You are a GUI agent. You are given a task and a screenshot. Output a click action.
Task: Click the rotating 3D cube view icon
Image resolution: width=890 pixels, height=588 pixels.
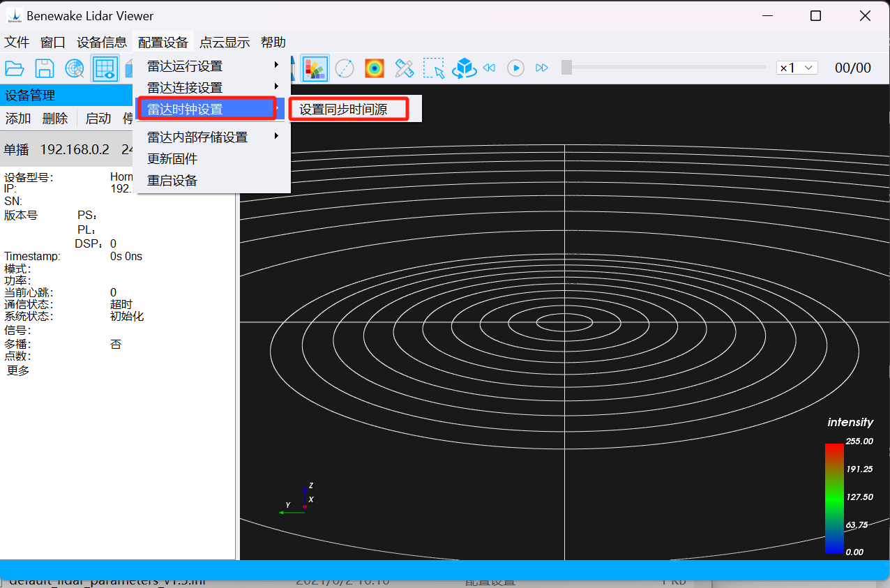[464, 68]
